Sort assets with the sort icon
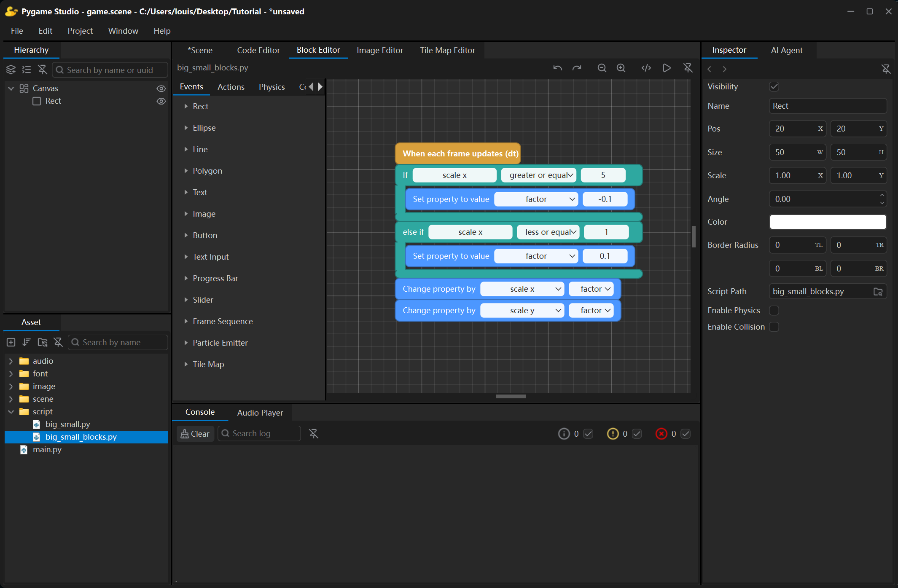The height and width of the screenshot is (588, 898). point(27,342)
